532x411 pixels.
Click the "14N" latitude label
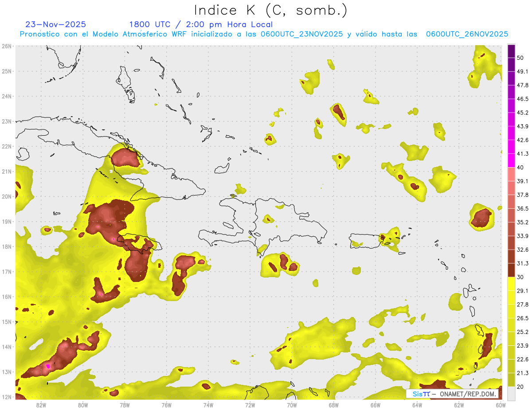click(x=7, y=347)
